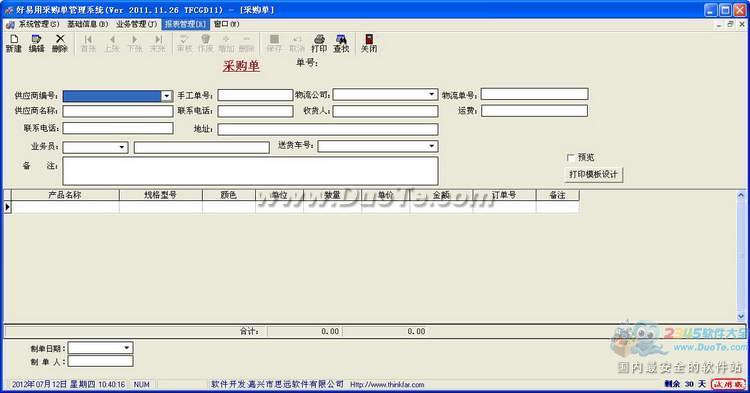The width and height of the screenshot is (750, 393).
Task: Go to next record with 下张 icon
Action: click(135, 43)
